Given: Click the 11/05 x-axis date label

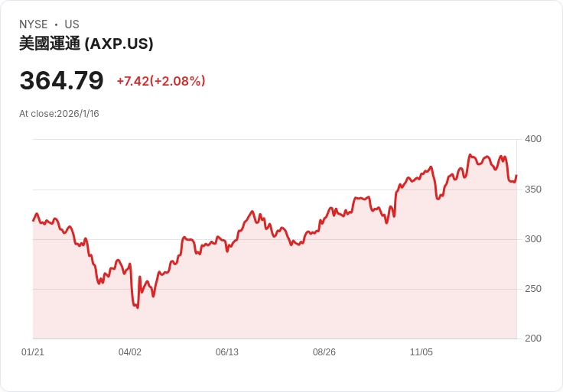Looking at the screenshot, I should pos(421,352).
